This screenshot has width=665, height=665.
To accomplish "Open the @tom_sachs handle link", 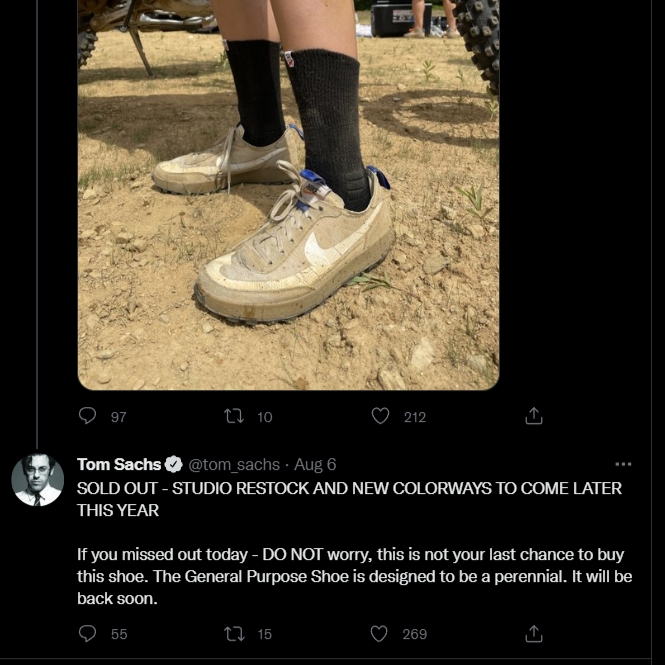I will point(234,465).
